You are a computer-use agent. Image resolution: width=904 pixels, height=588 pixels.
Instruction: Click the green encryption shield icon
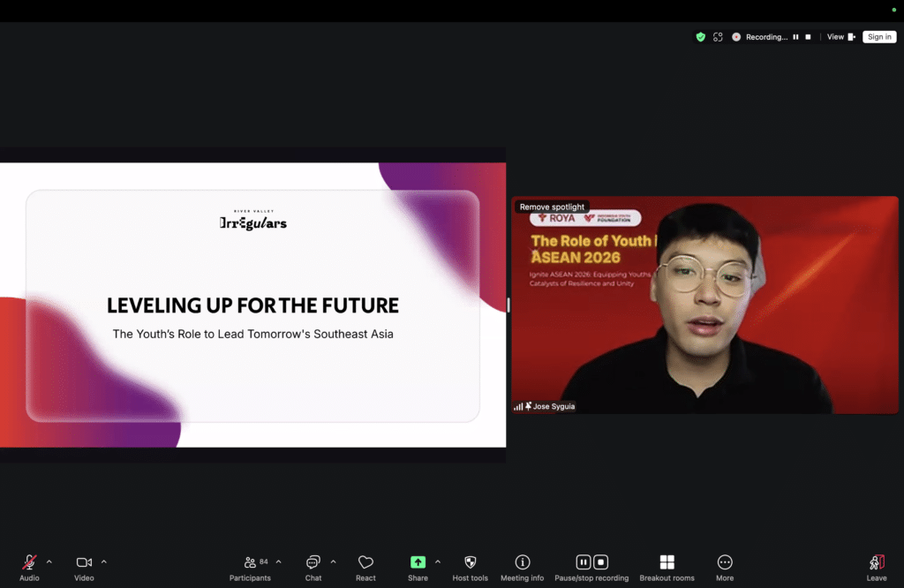pyautogui.click(x=701, y=37)
